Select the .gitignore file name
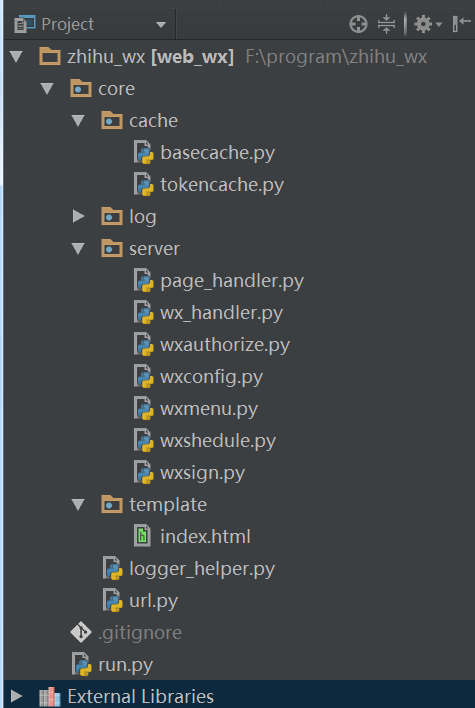 tap(140, 633)
